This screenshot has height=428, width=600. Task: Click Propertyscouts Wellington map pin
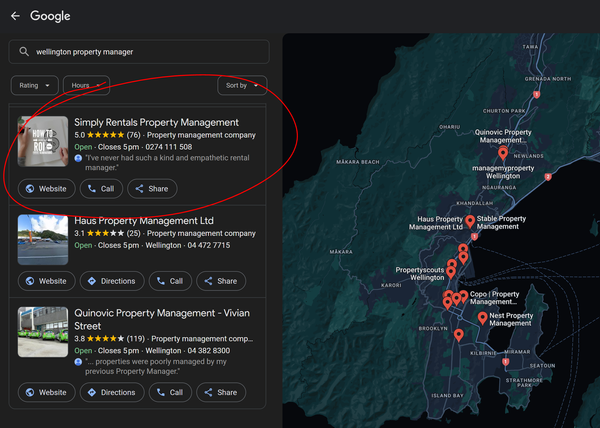[451, 272]
